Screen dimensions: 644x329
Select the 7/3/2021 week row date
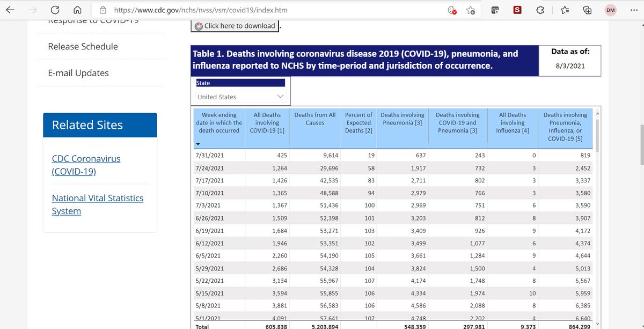pyautogui.click(x=208, y=206)
